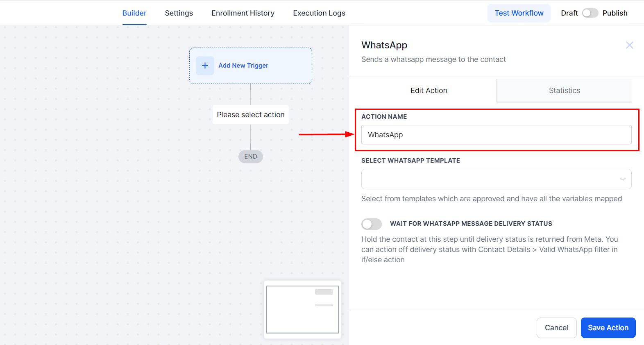Click the Test Workflow button
644x345 pixels.
[x=519, y=13]
